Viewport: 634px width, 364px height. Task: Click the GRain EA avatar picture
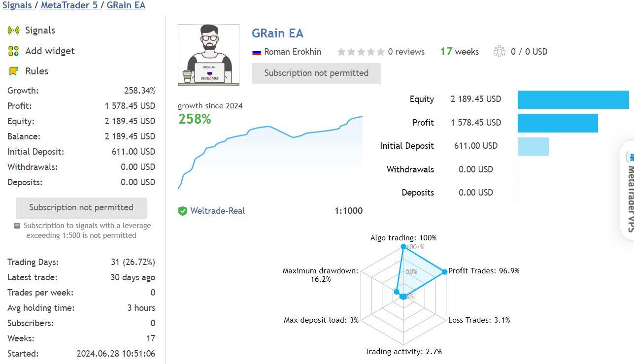[208, 55]
